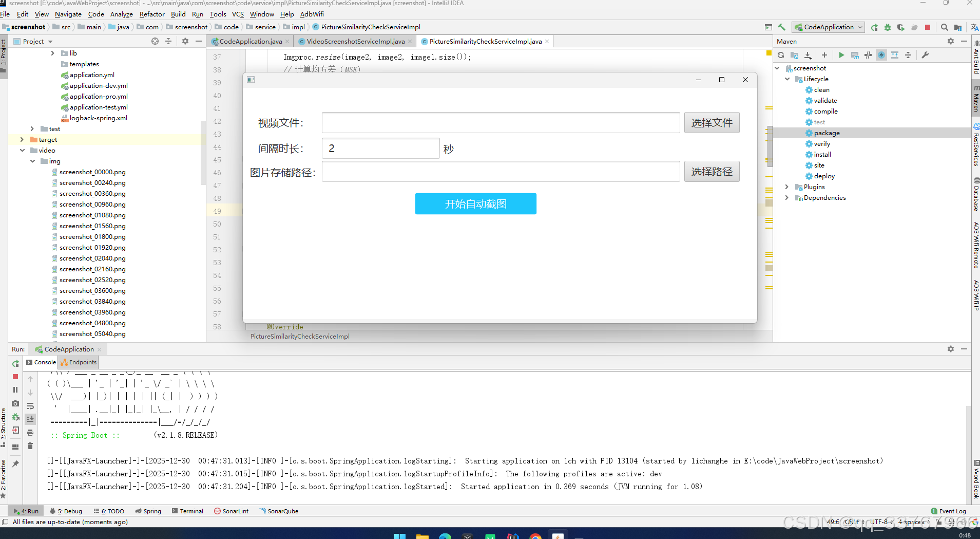Viewport: 980px width, 539px height.
Task: Click the 选择路径 button
Action: coord(712,171)
